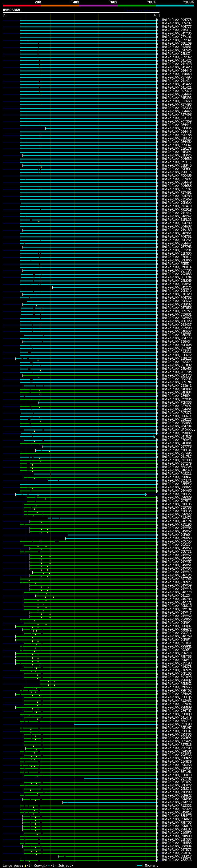Screen dimensions: 197x868
Task: Click the UniRef100_Q9SHR7 entry
Action: coord(177,737)
